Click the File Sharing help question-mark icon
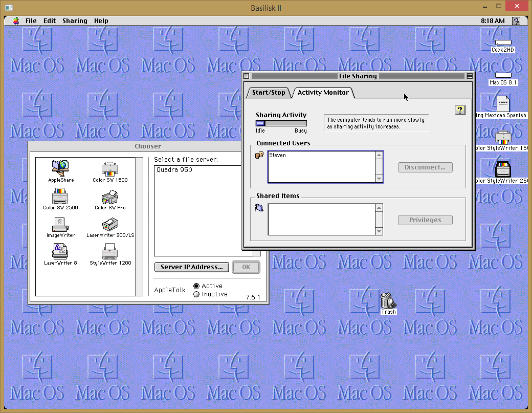This screenshot has width=532, height=413. [x=460, y=110]
